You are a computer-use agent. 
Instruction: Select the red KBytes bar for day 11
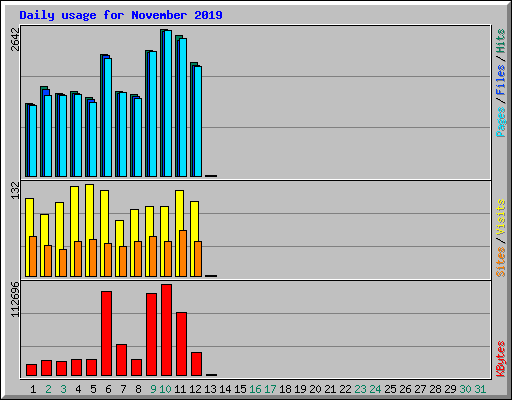(181, 344)
